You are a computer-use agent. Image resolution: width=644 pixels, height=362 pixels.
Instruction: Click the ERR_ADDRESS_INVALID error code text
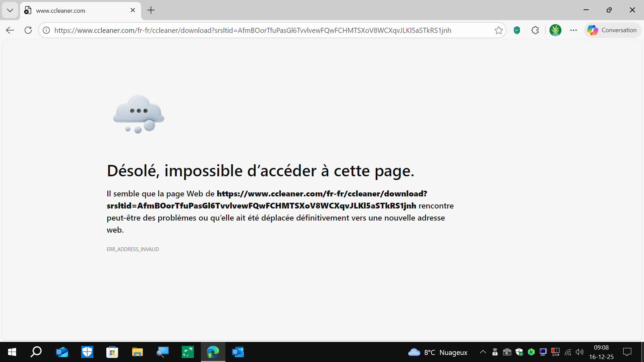click(133, 249)
